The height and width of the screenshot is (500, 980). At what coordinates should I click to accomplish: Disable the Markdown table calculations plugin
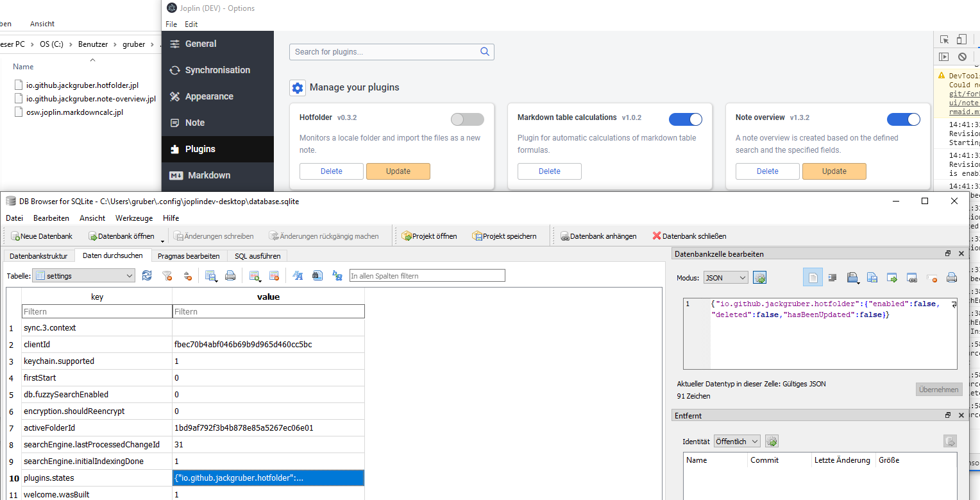[x=686, y=119]
